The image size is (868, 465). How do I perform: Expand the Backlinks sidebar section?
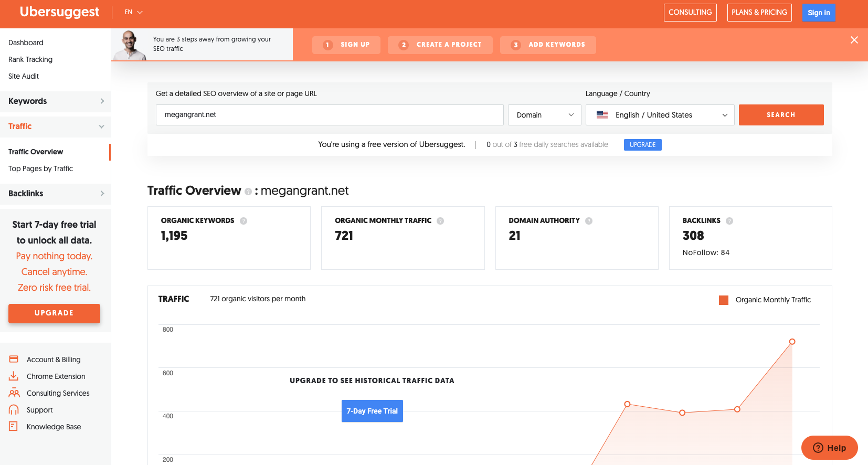click(55, 194)
